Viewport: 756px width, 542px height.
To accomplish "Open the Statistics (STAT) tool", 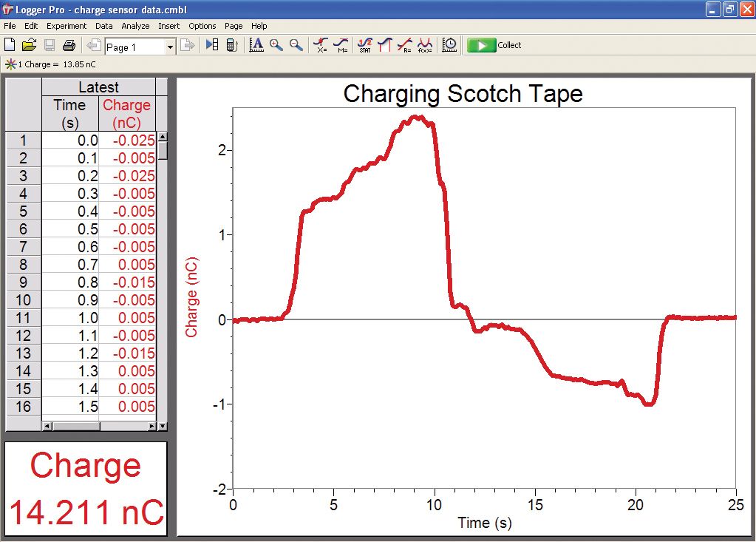I will tap(364, 45).
